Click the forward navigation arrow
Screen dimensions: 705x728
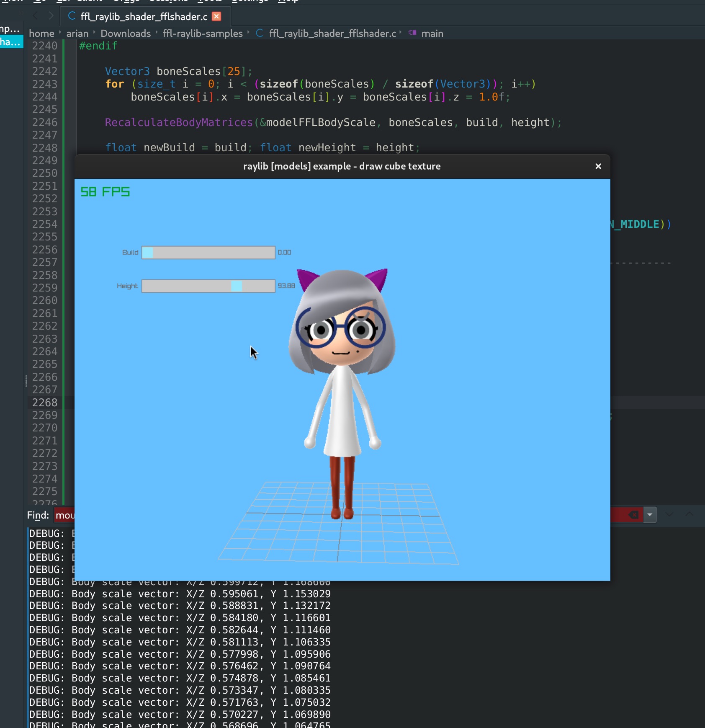point(51,16)
